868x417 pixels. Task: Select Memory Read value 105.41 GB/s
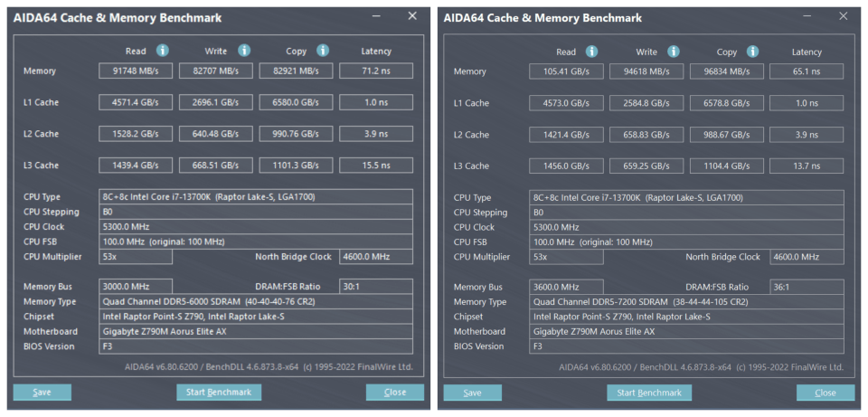click(566, 71)
